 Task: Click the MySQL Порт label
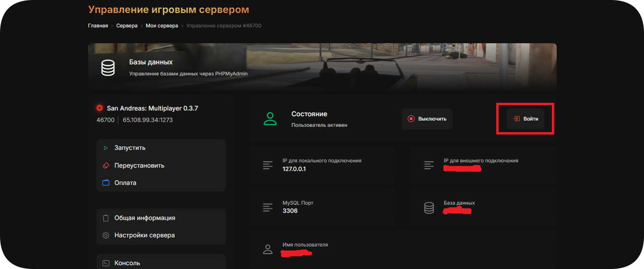click(x=298, y=203)
